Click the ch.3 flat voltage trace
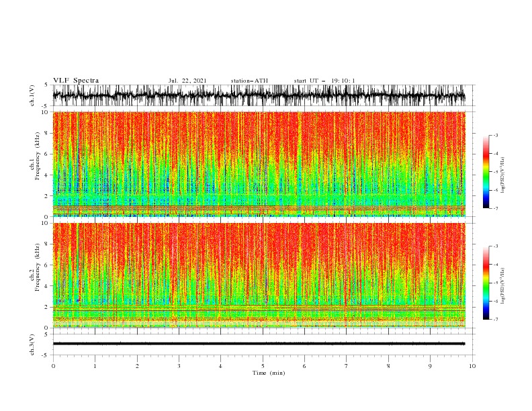The height and width of the screenshot is (411, 532). coord(259,344)
